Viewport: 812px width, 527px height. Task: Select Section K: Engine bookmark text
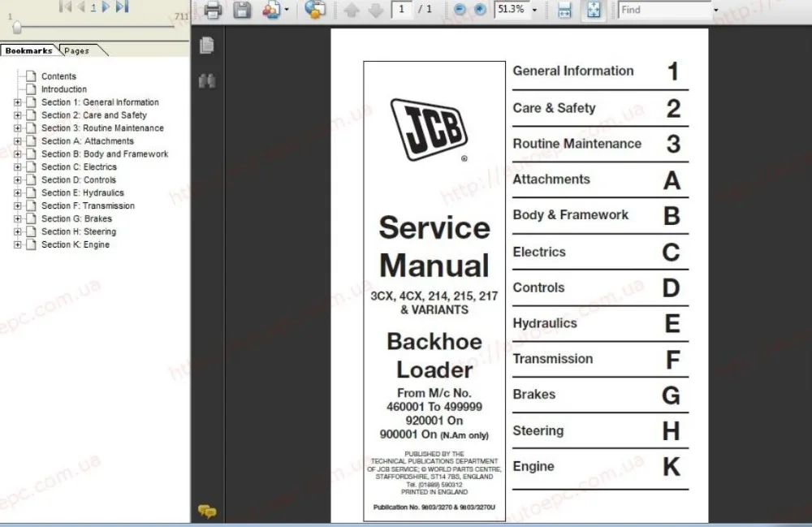(x=75, y=244)
